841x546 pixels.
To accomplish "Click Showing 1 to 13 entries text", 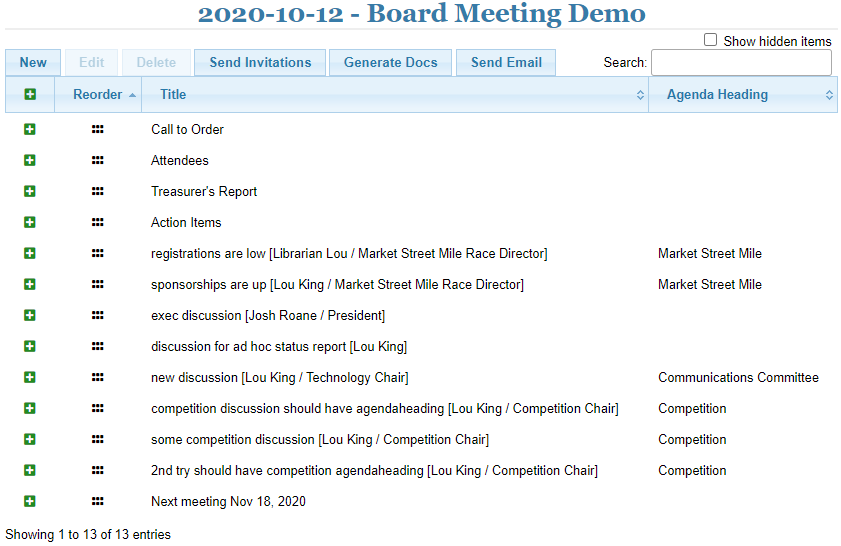I will (x=88, y=534).
